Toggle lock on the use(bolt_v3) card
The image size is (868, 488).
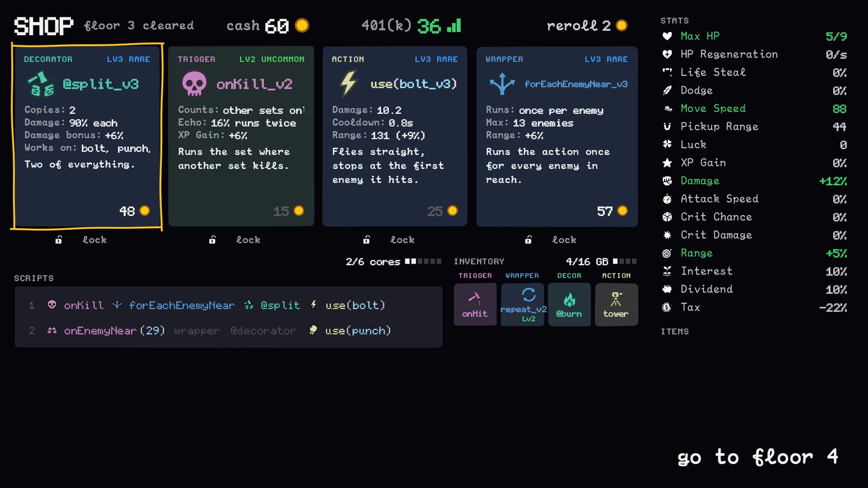390,240
